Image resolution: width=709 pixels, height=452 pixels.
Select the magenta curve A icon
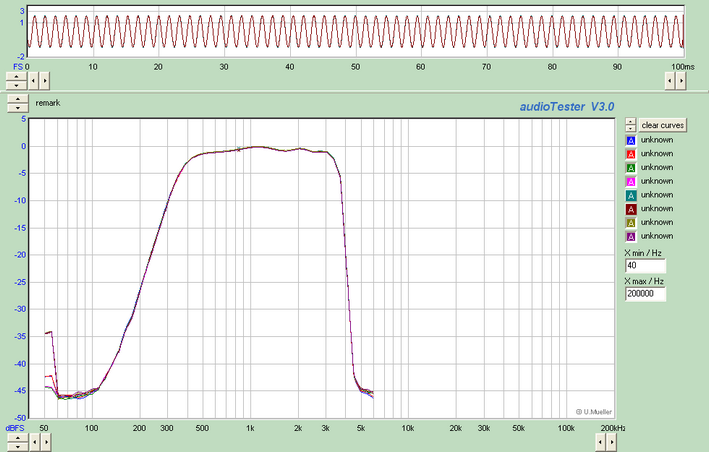coord(630,181)
